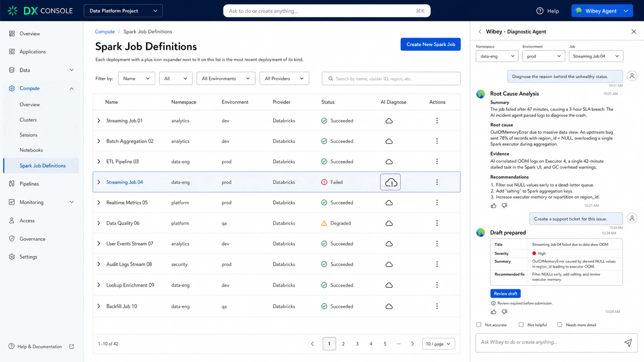Click AI Diagnose cloud icon for Backfill Job 10

[x=389, y=306]
